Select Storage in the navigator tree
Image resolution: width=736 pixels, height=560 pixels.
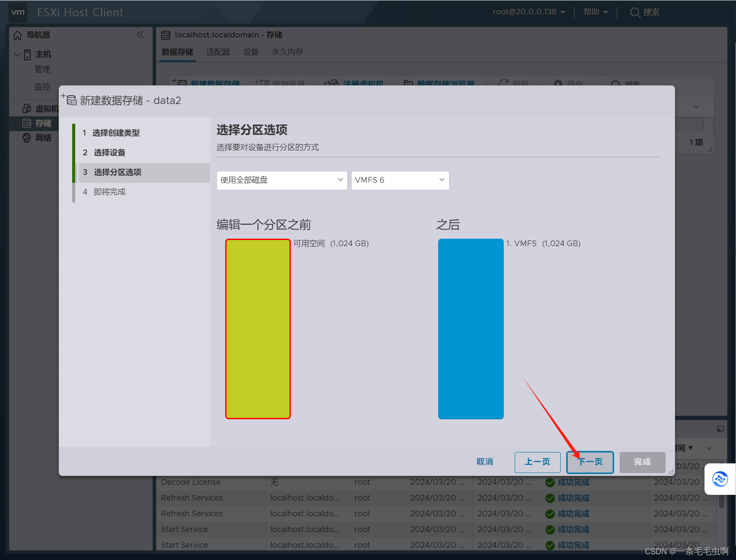(43, 123)
